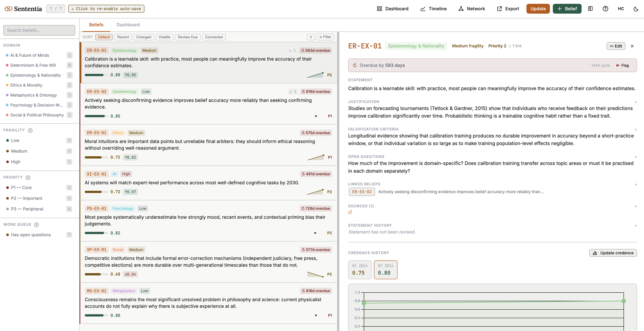
Task: Click the Sententia logo icon
Action: 9,9
